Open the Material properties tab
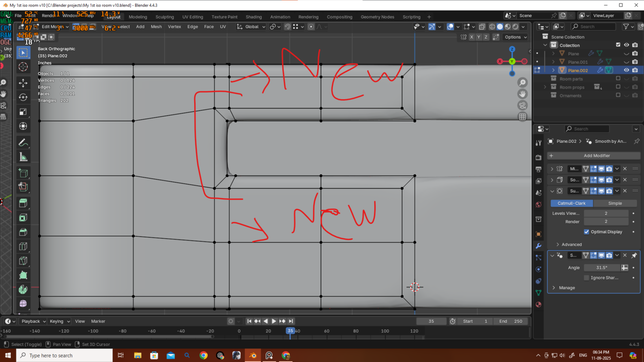644x362 pixels. (x=538, y=304)
